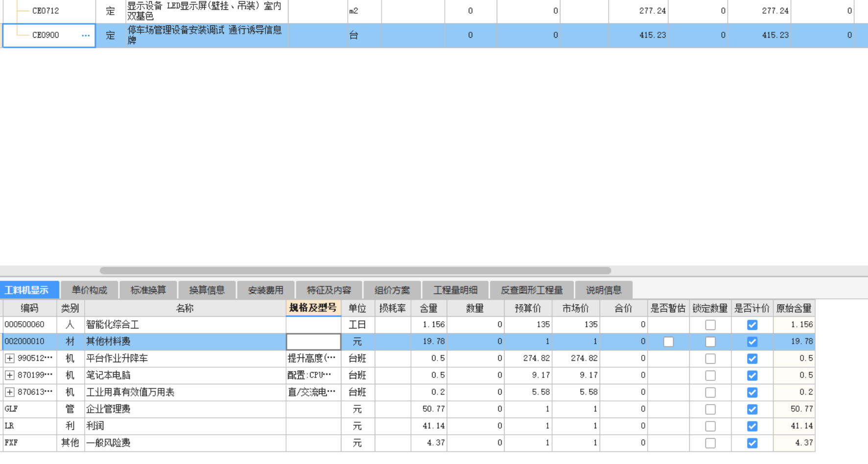
Task: Toggle 锁定数量 for 笔记本电脑
Action: click(x=710, y=375)
